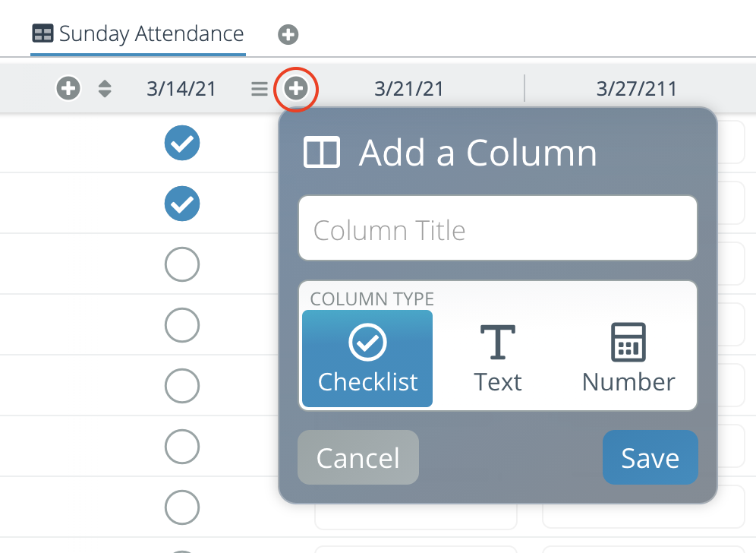756x553 pixels.
Task: Create a new sheet with the plus icon
Action: 288,34
